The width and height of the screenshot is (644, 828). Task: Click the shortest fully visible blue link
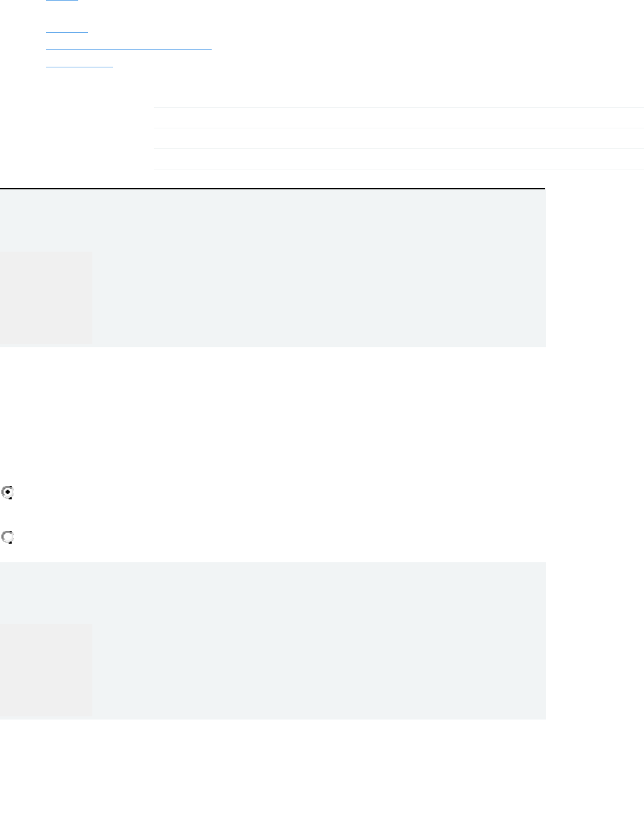click(67, 31)
